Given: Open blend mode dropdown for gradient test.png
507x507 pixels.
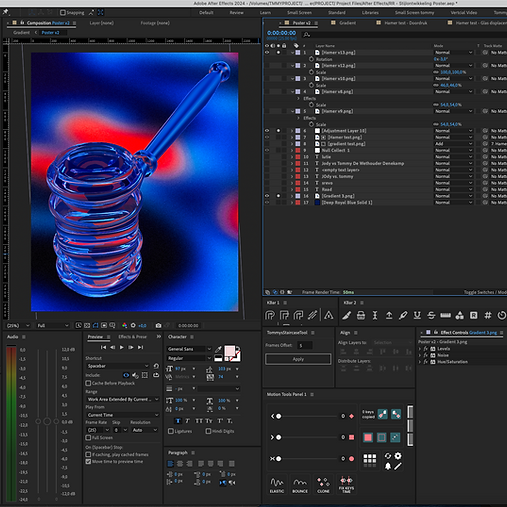Looking at the screenshot, I should pos(453,144).
